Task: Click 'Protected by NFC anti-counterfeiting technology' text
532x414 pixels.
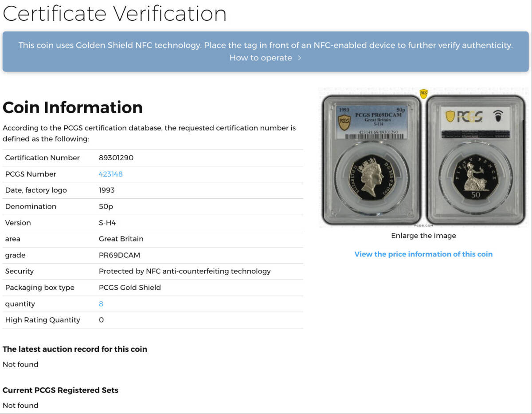Action: (184, 271)
